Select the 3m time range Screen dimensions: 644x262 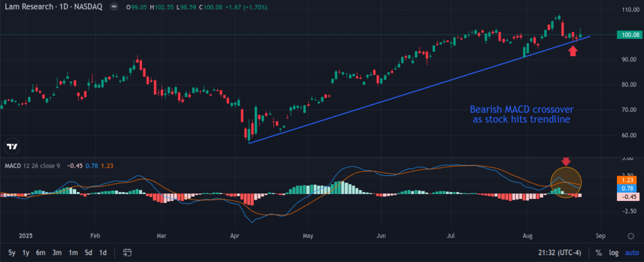click(x=57, y=253)
